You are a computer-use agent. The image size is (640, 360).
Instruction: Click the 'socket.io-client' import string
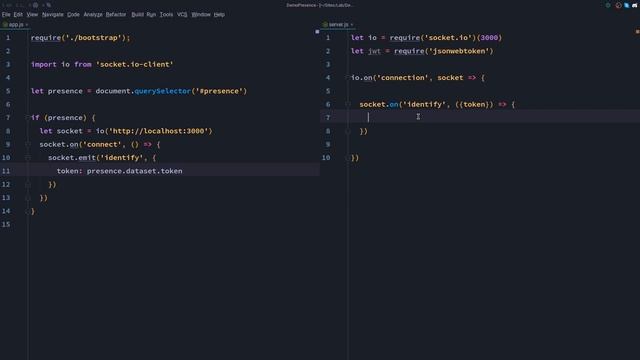135,64
